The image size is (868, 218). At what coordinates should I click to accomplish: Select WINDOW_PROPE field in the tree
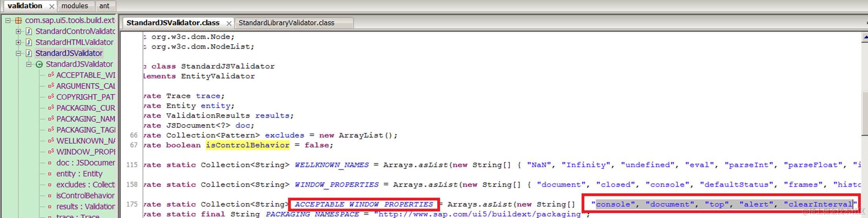pos(86,152)
